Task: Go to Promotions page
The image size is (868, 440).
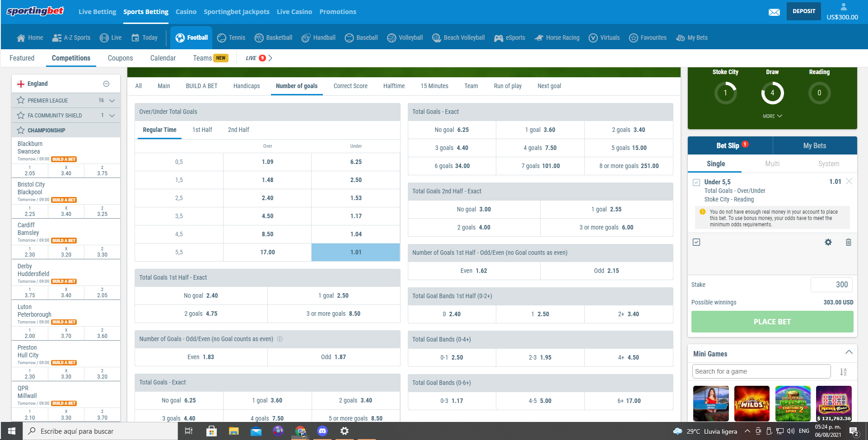Action: tap(338, 12)
